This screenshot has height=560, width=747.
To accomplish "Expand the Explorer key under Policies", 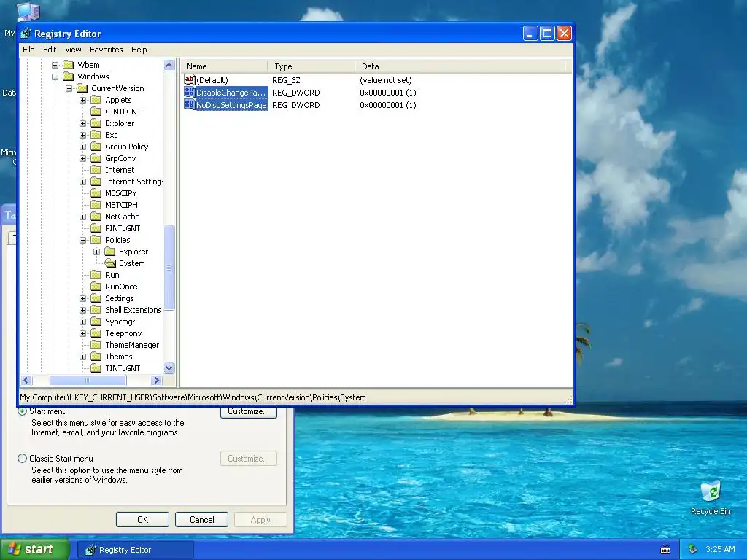I will (x=97, y=252).
